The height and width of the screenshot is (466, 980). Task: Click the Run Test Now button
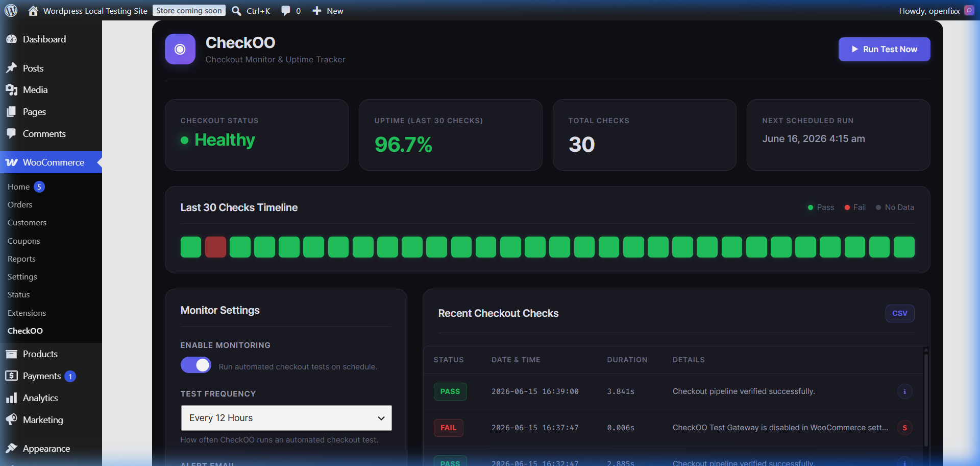coord(884,49)
